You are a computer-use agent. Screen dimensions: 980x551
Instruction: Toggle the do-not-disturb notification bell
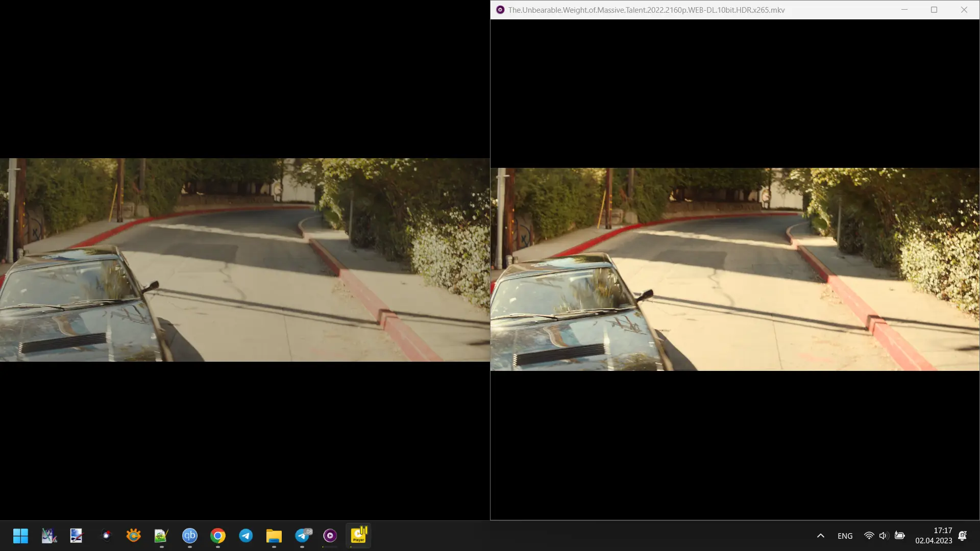coord(963,536)
